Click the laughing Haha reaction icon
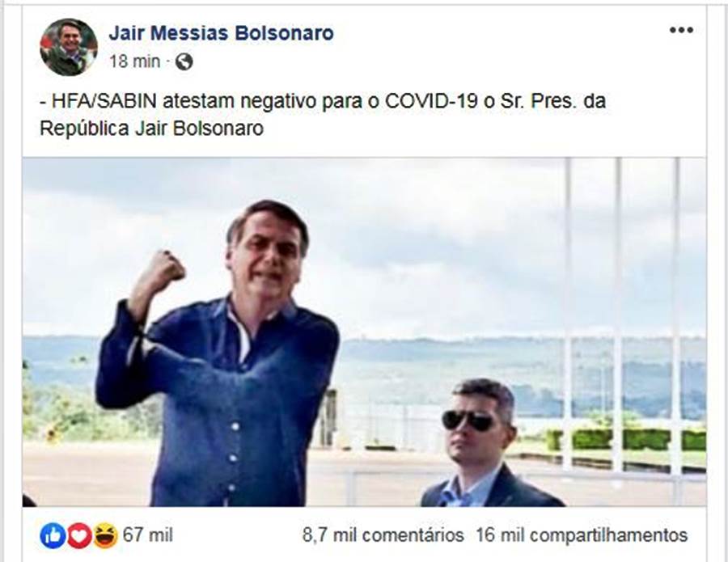728x562 pixels. 105,535
